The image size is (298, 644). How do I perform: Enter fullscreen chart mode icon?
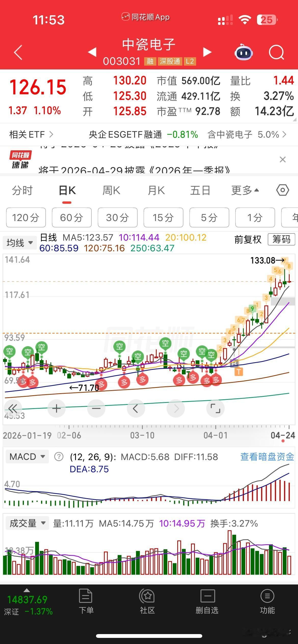[x=215, y=408]
